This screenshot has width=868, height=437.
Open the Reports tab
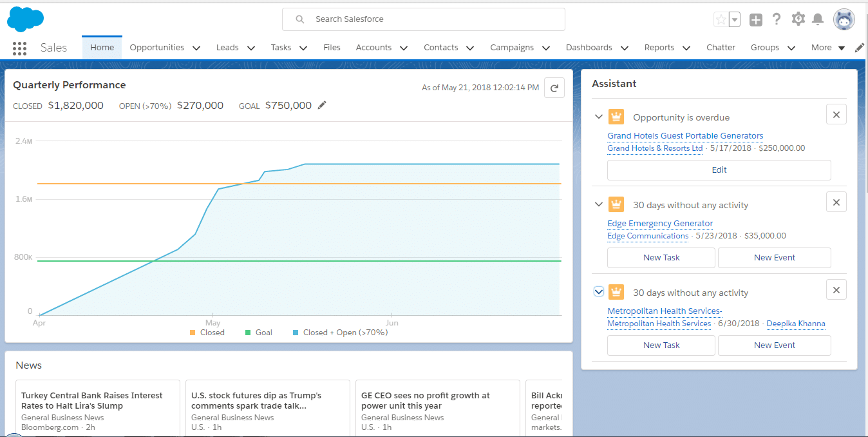tap(659, 47)
